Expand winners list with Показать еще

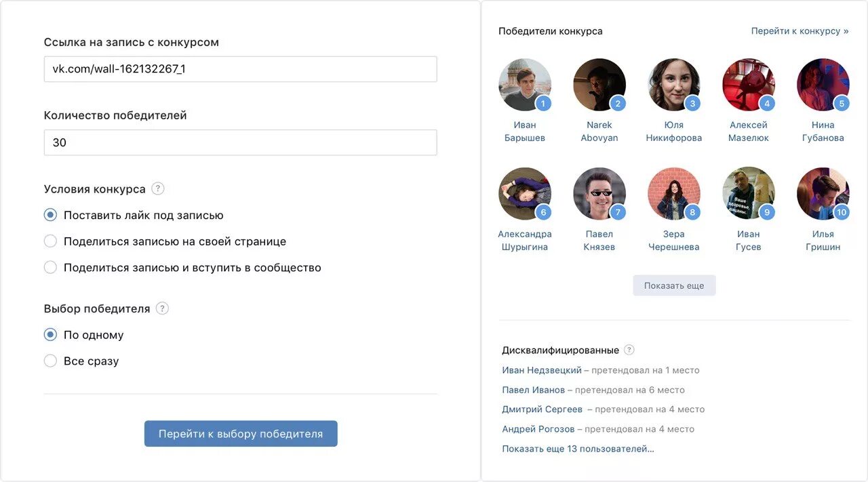(x=674, y=285)
